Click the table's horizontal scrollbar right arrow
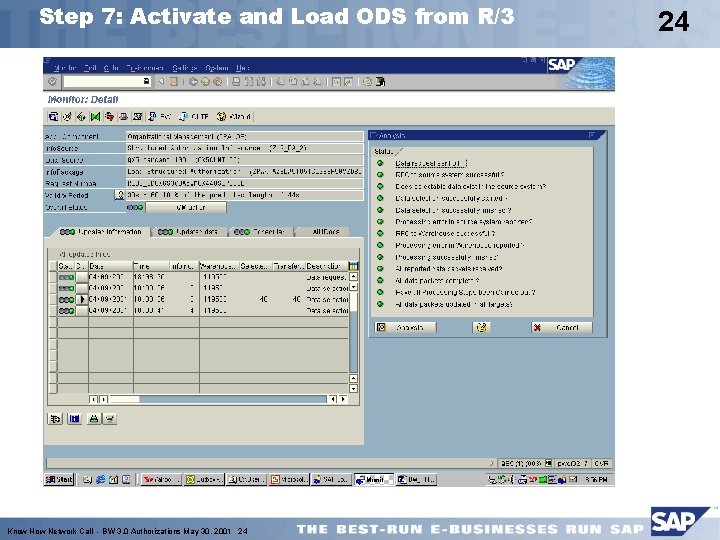The height and width of the screenshot is (540, 720). (343, 399)
